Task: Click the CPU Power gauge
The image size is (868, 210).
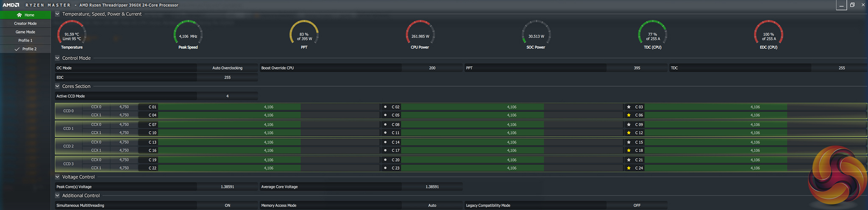Action: point(420,33)
